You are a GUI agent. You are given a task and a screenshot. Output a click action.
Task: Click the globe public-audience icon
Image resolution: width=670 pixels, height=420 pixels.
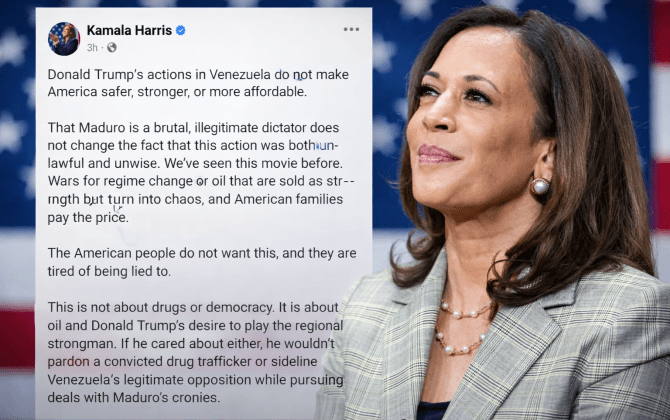[x=112, y=47]
